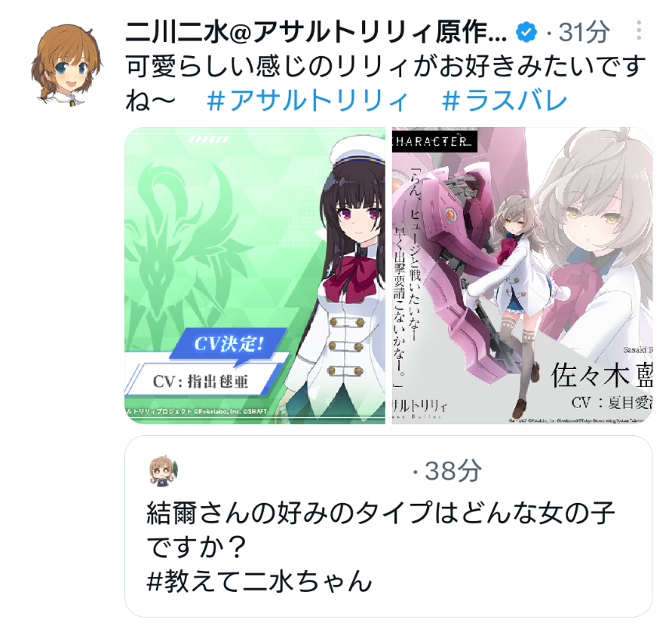Click the CV決定! banner in left image

tap(229, 343)
